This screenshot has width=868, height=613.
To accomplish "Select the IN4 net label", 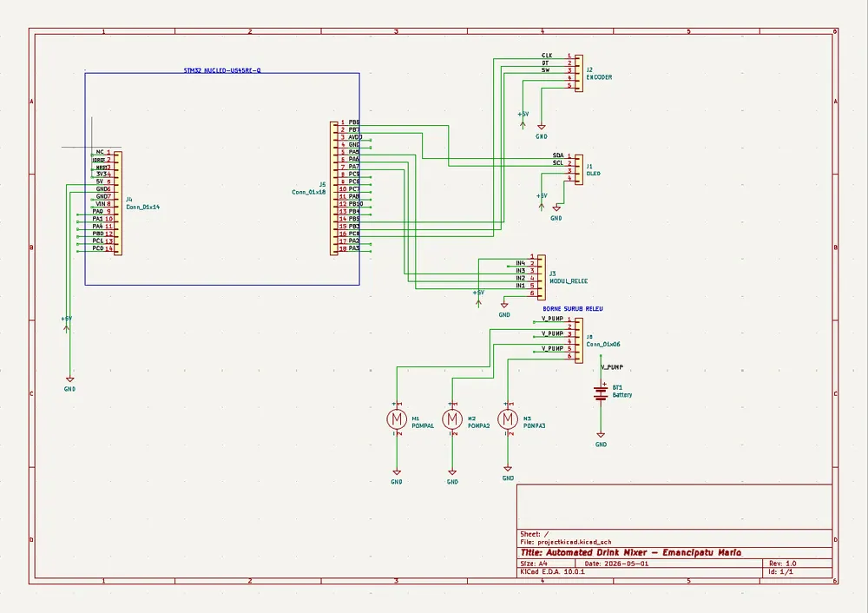I will click(520, 263).
